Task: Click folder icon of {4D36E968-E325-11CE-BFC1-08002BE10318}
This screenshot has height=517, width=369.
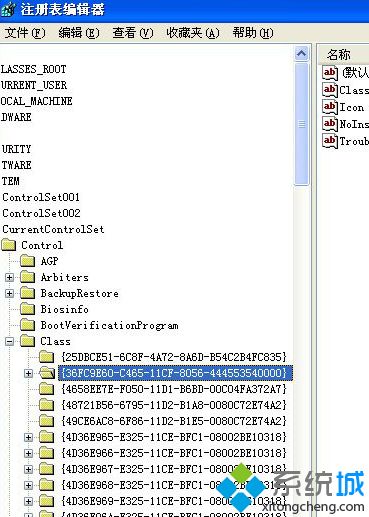Action: (x=46, y=485)
